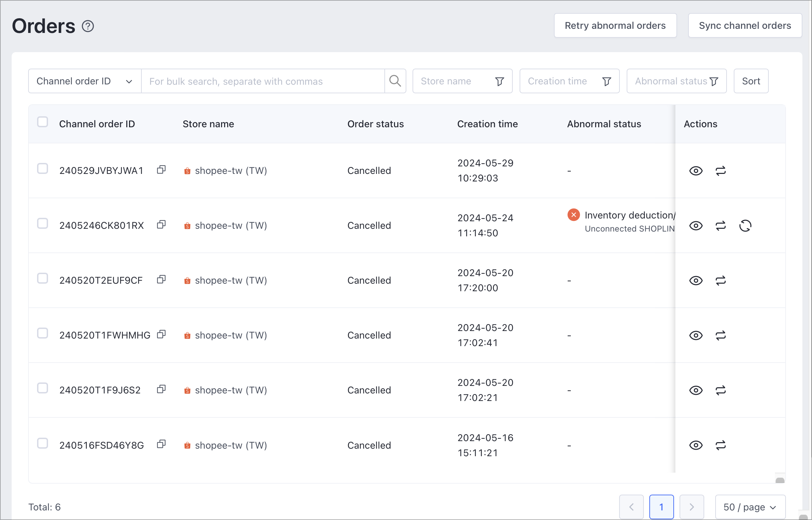The height and width of the screenshot is (520, 812).
Task: Copy order ID 240520T2EUF9CF
Action: [161, 280]
